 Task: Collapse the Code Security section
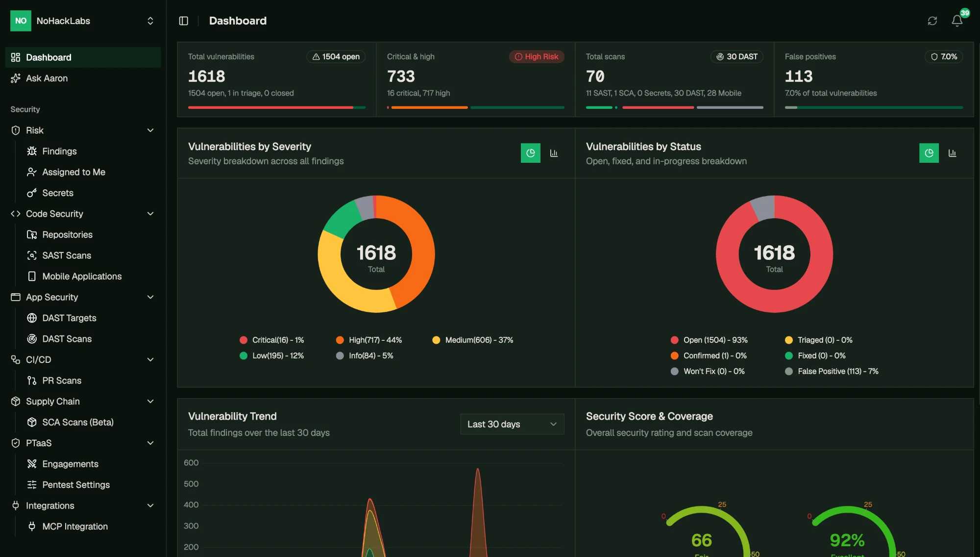click(x=150, y=214)
